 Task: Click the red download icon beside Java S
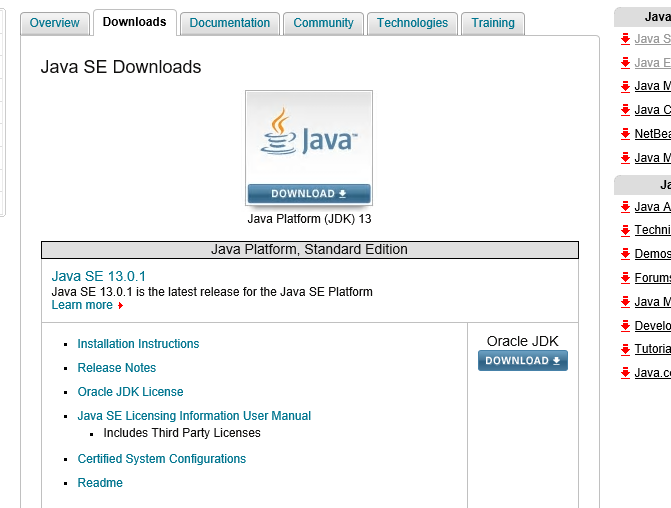tap(625, 39)
